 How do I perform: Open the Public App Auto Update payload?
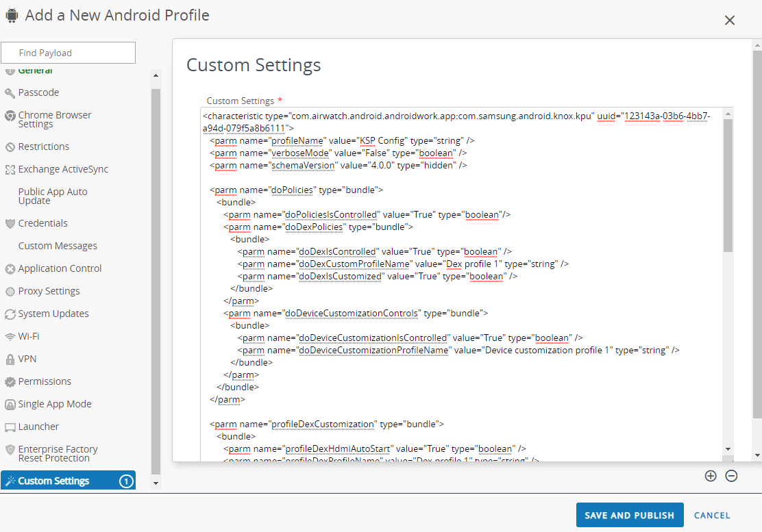pyautogui.click(x=53, y=196)
